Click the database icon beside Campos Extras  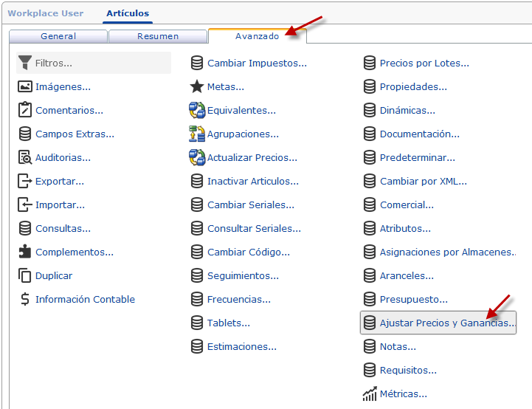25,134
